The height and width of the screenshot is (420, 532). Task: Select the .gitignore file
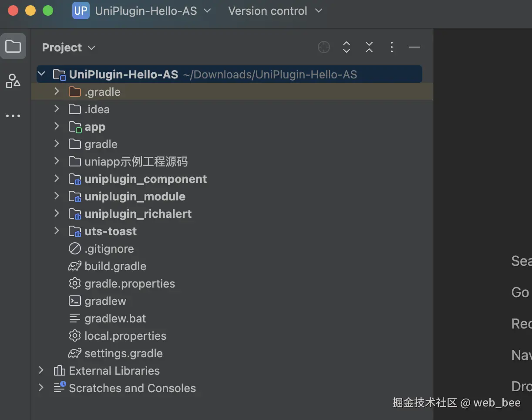point(109,248)
